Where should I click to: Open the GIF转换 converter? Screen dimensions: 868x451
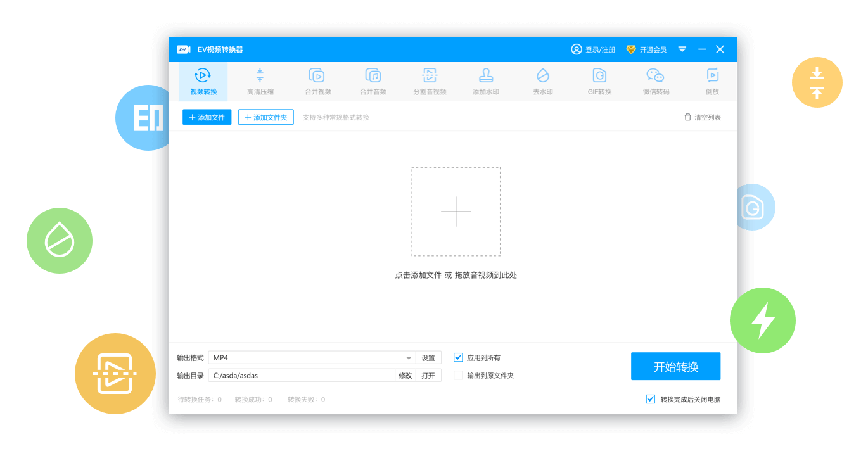click(599, 81)
